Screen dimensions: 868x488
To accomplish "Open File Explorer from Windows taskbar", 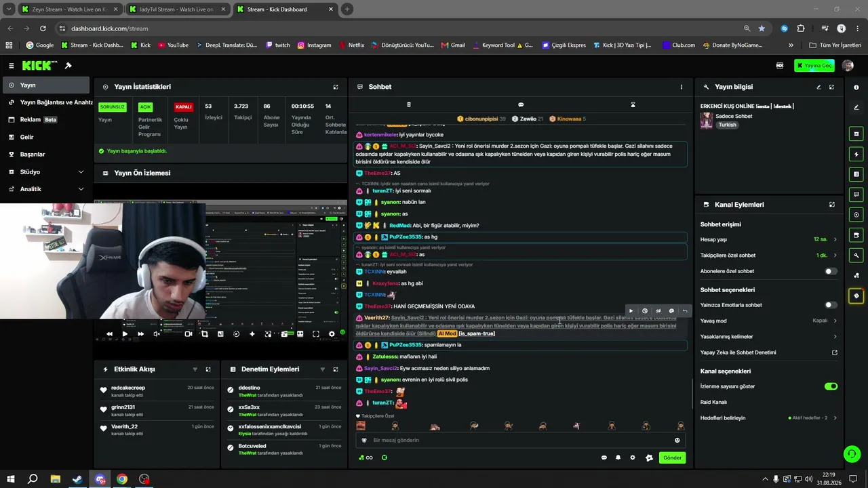I will [56, 479].
